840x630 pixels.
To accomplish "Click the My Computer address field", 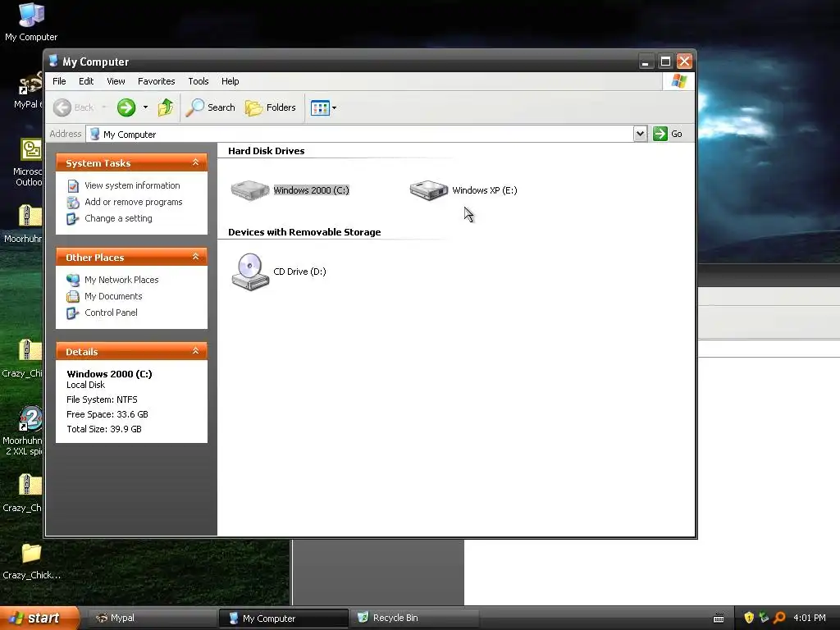I will [359, 134].
